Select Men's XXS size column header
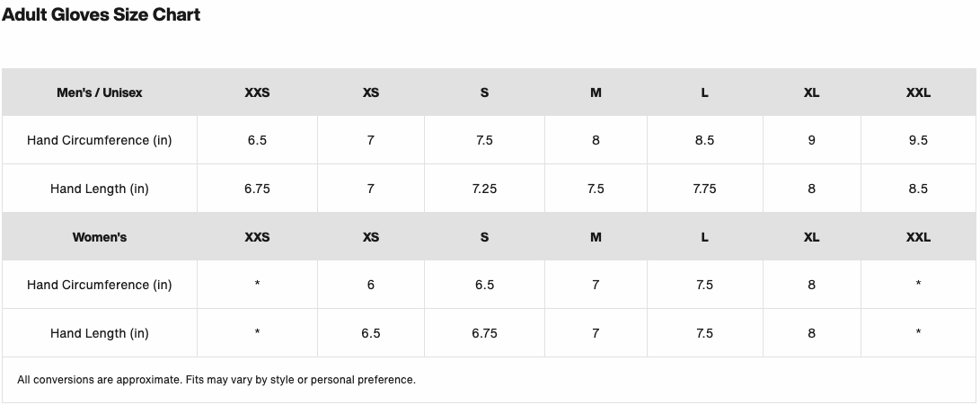Image resolution: width=980 pixels, height=405 pixels. point(257,92)
